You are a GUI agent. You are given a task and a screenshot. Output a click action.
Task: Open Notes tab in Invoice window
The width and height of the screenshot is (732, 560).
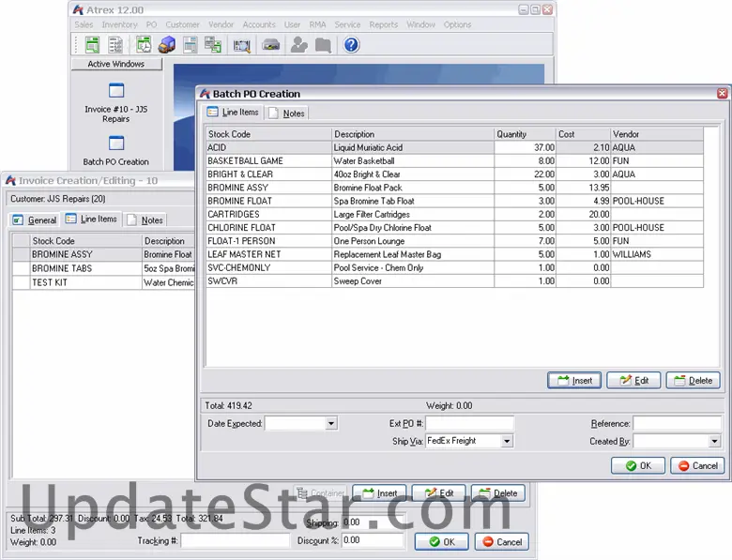pos(145,220)
